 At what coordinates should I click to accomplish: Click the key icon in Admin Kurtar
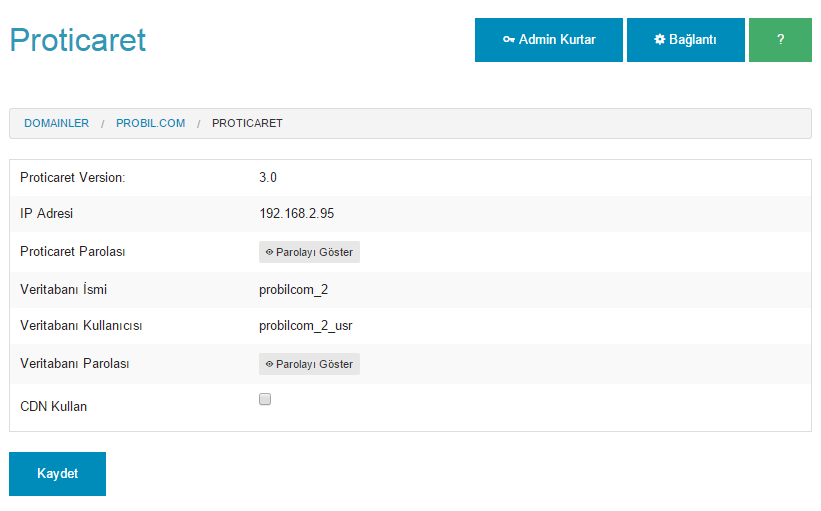coord(508,40)
